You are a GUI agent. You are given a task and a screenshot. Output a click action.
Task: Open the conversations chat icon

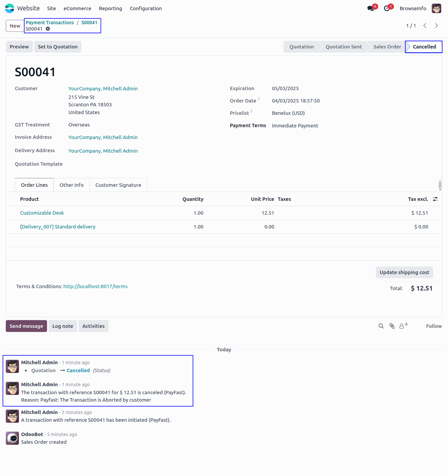tap(371, 8)
